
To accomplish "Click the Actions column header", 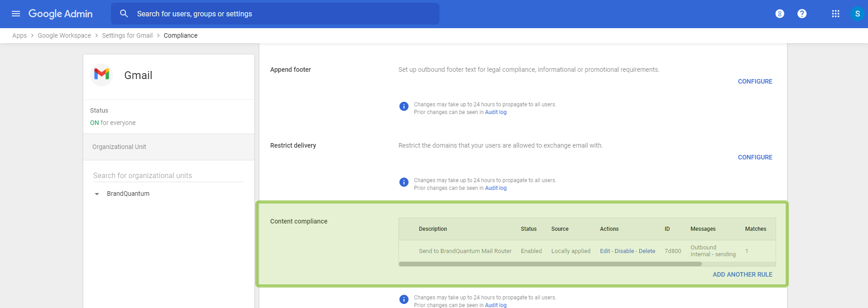I will click(609, 229).
